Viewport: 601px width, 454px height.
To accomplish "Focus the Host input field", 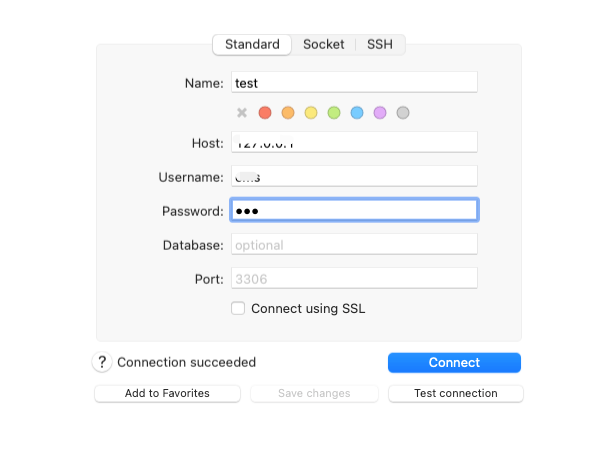I will point(354,143).
